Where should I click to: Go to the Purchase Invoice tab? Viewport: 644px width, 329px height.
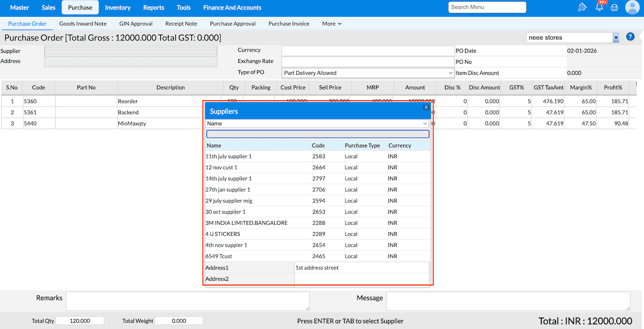point(288,24)
